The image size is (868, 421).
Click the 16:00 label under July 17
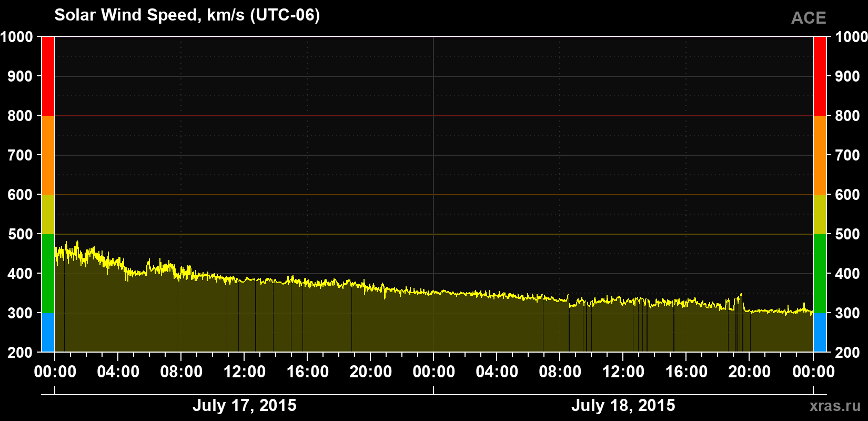(308, 372)
